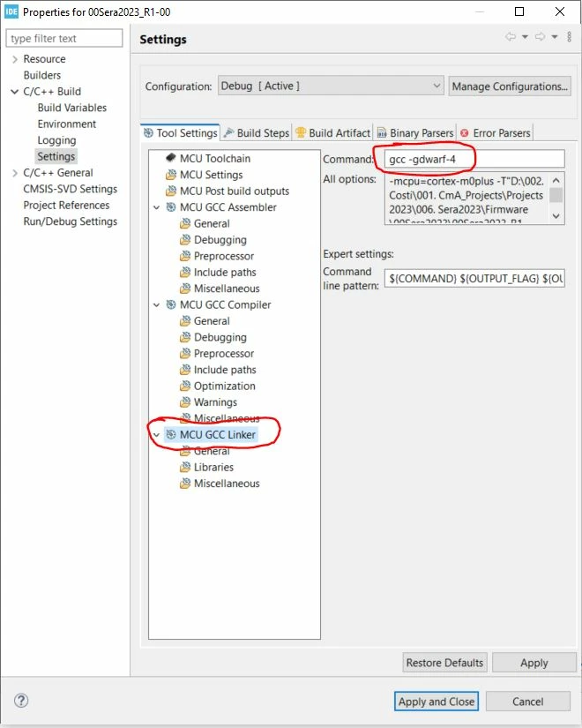Click Manage Configurations button

tap(510, 86)
